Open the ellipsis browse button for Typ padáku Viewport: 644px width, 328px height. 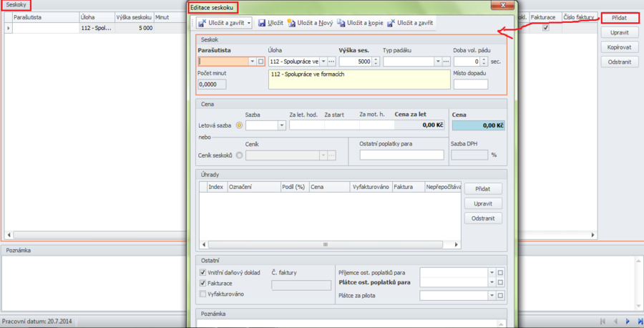pos(445,62)
